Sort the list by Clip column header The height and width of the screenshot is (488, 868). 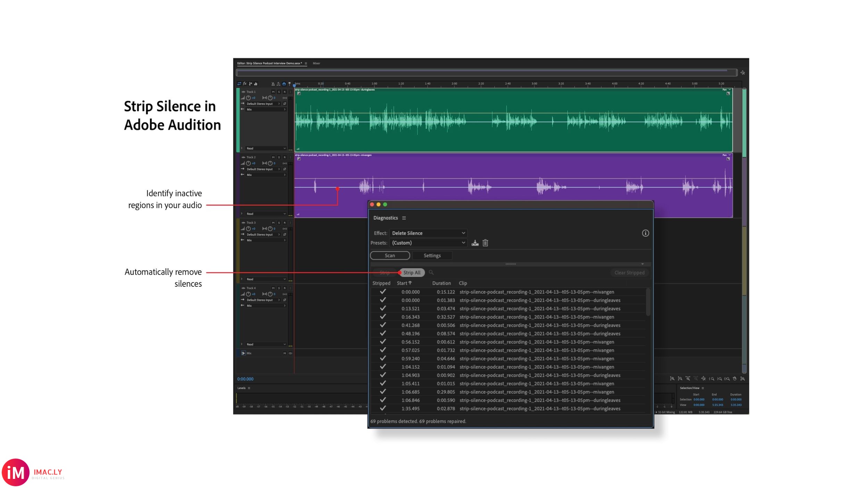point(463,283)
